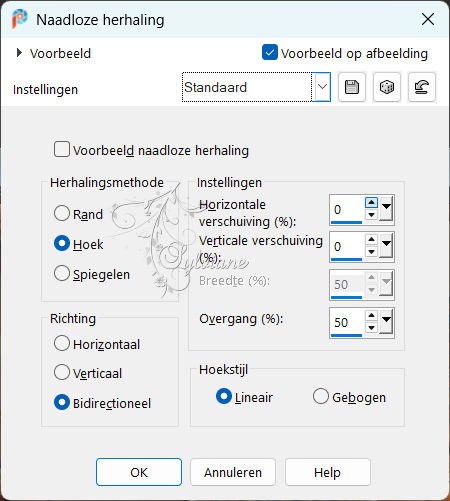This screenshot has height=501, width=450.
Task: Click the Verticale verschuiving value field
Action: pos(347,247)
